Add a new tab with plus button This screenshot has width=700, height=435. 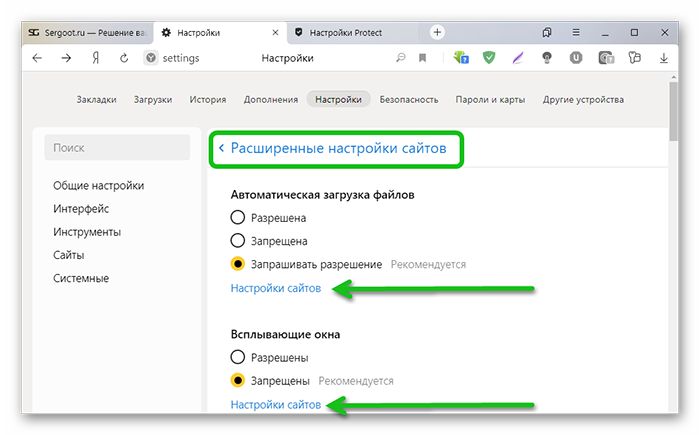[437, 32]
